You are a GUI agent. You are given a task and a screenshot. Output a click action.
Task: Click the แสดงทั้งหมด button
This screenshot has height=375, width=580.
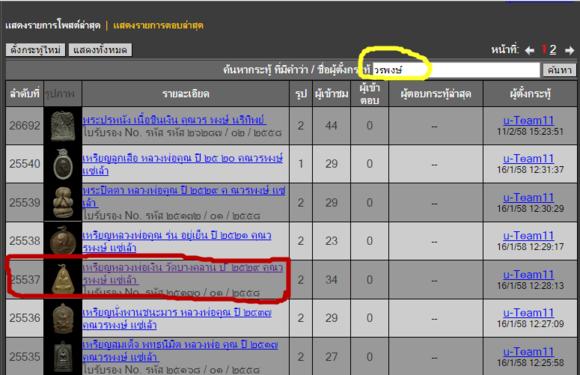click(100, 50)
